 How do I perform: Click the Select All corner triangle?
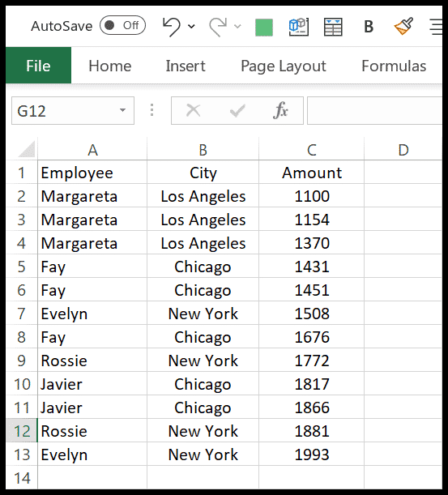[x=27, y=149]
